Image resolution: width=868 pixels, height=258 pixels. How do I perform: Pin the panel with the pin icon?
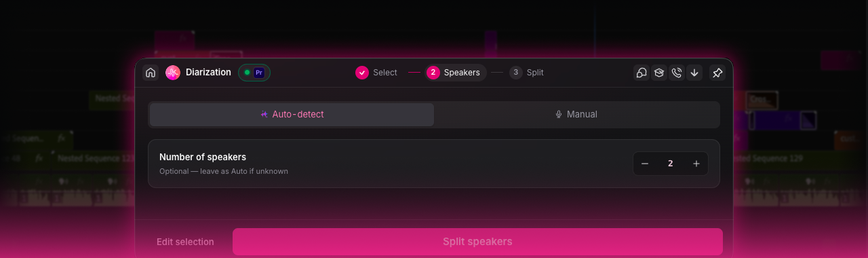pos(717,73)
